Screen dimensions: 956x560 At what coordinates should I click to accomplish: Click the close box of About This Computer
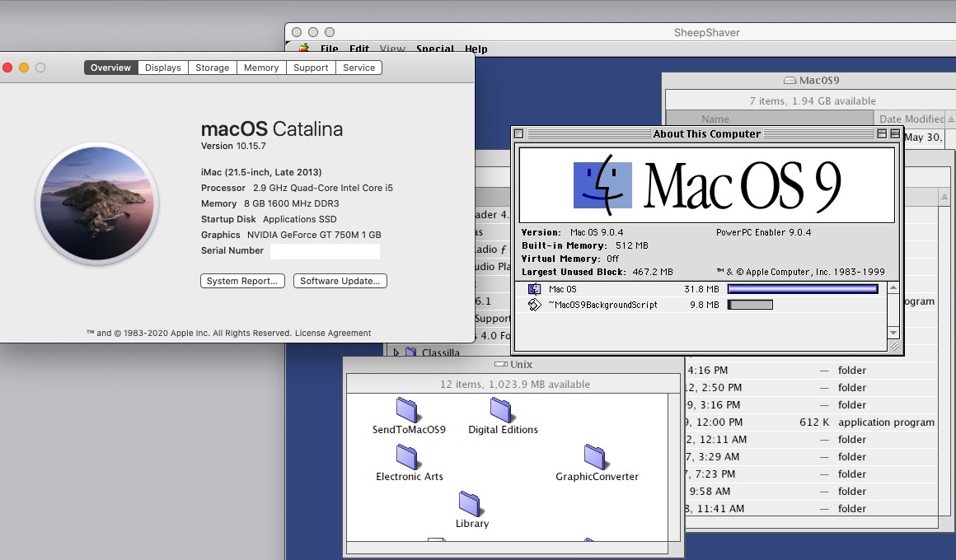click(519, 133)
